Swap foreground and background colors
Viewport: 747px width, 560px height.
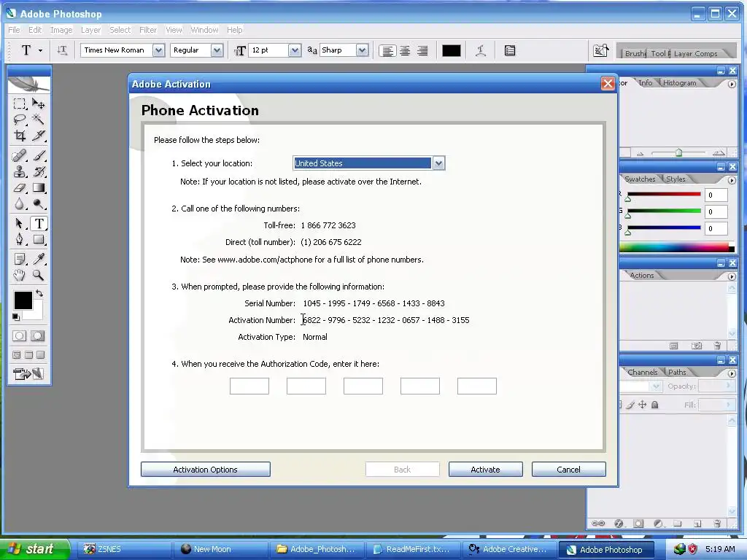coord(39,293)
